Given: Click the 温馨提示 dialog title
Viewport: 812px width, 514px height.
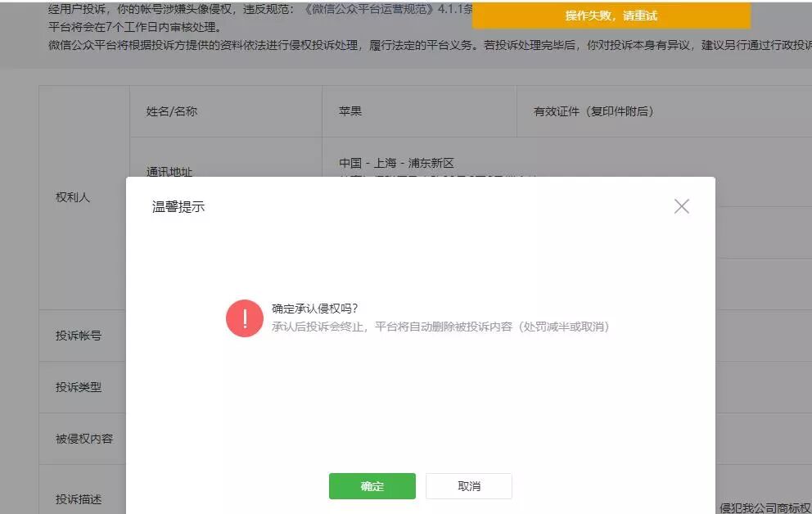Looking at the screenshot, I should click(x=178, y=206).
